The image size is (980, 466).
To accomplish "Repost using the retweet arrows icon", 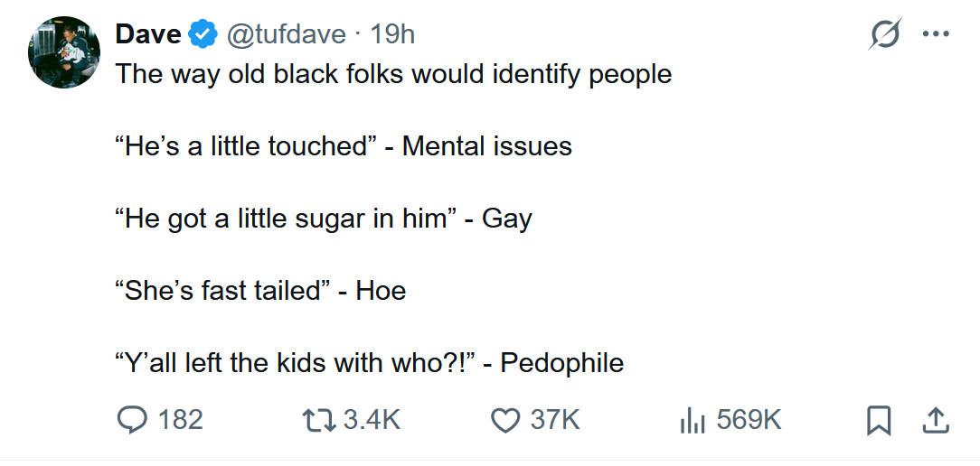I will tap(318, 419).
